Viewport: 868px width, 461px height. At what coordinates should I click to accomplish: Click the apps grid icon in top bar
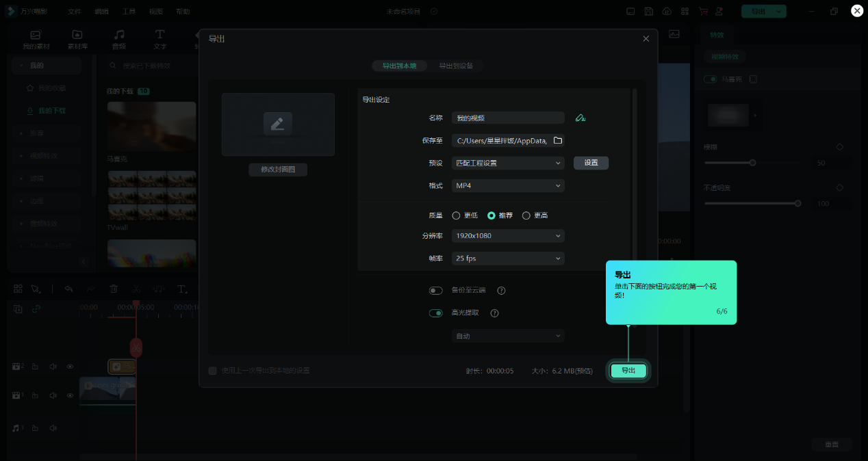click(685, 12)
